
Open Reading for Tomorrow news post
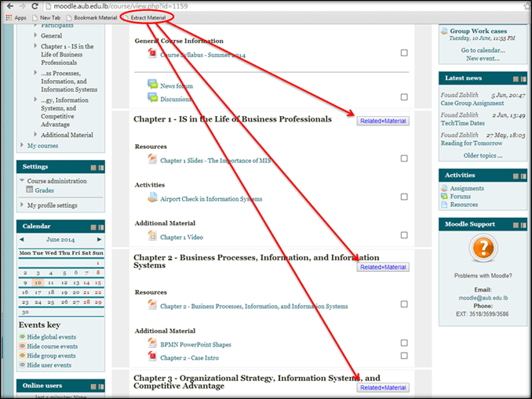coord(472,143)
